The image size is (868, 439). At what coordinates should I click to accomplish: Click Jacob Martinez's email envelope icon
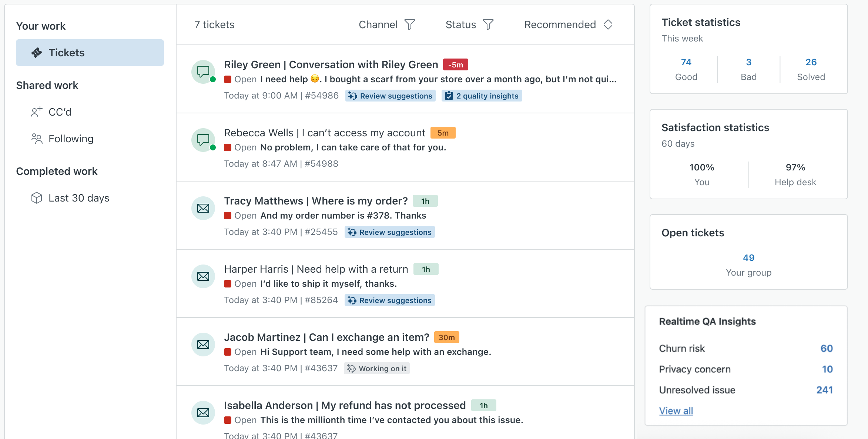(x=203, y=345)
